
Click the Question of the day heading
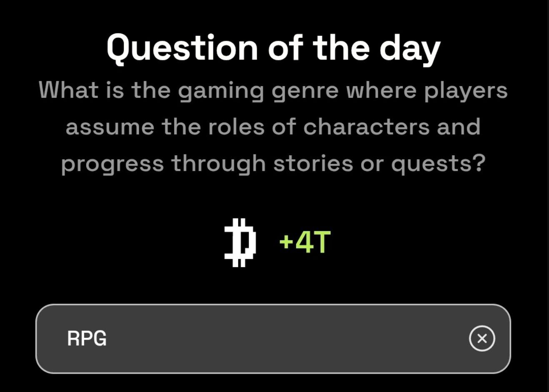[x=274, y=47]
